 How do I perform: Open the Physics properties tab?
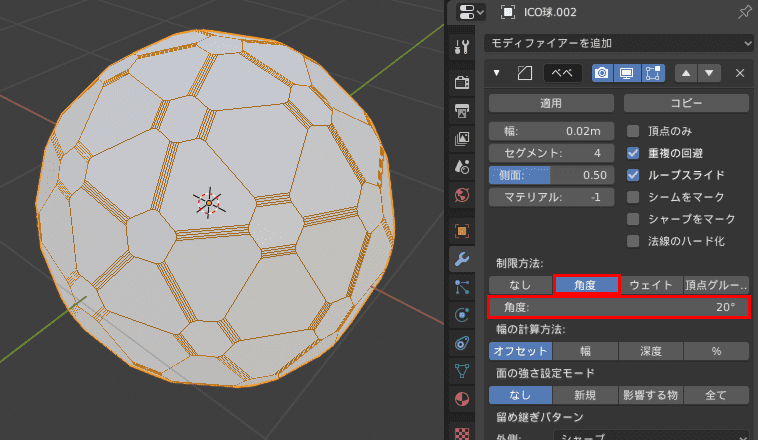click(x=462, y=315)
